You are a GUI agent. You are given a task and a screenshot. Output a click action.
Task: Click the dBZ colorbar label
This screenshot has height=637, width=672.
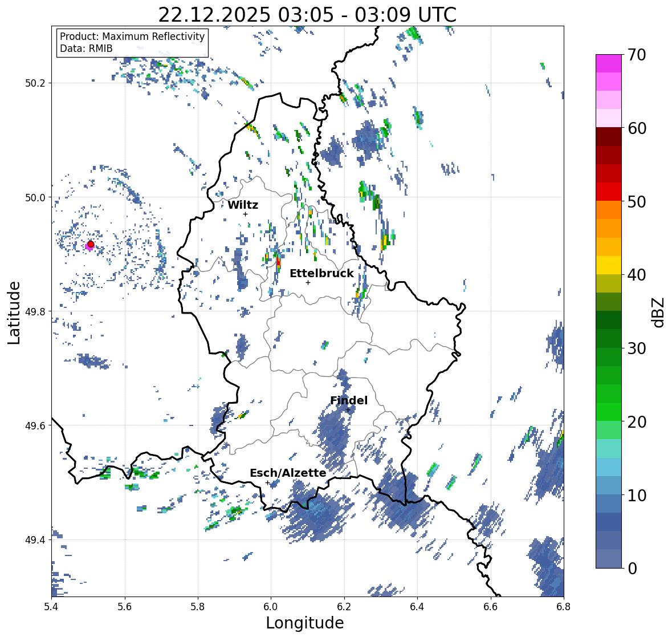(659, 313)
